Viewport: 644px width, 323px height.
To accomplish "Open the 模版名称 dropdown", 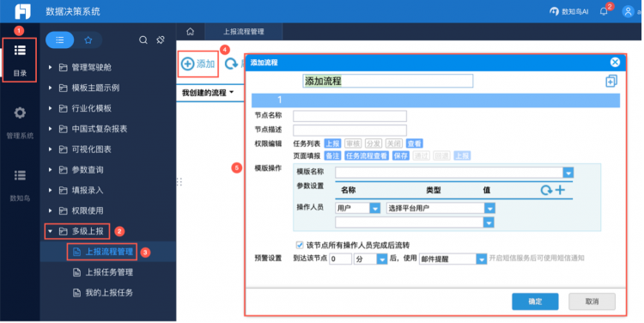I will 568,173.
